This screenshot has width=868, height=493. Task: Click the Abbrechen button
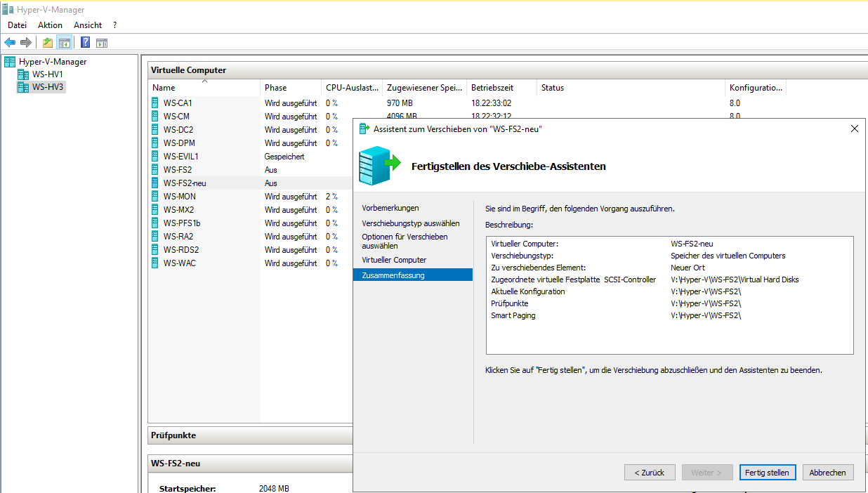tap(828, 473)
